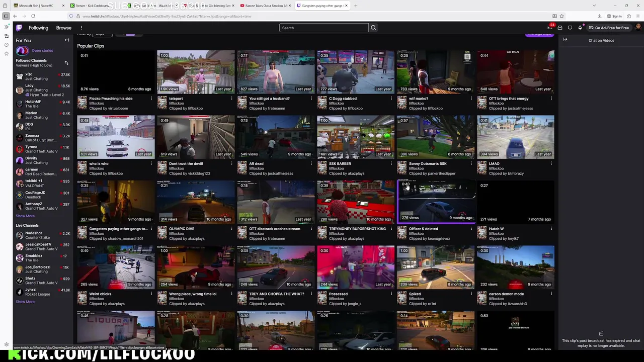The width and height of the screenshot is (644, 362).
Task: Open options menu for Hutch W clip
Action: point(551,229)
